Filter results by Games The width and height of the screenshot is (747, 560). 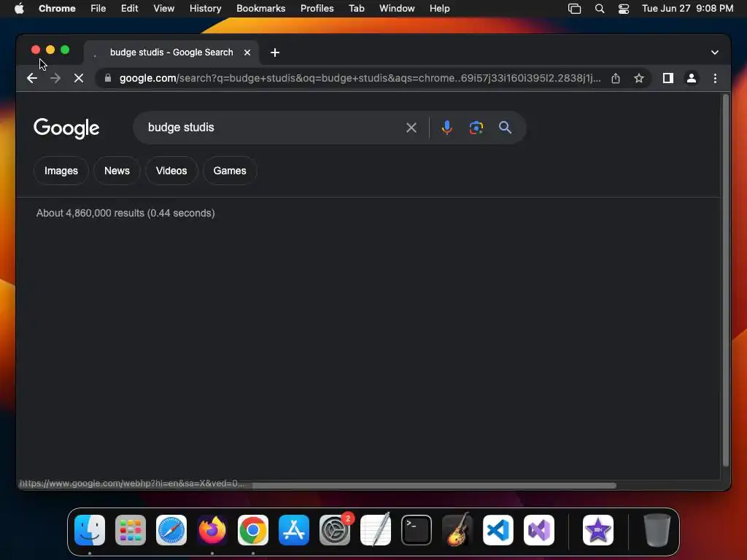point(230,171)
